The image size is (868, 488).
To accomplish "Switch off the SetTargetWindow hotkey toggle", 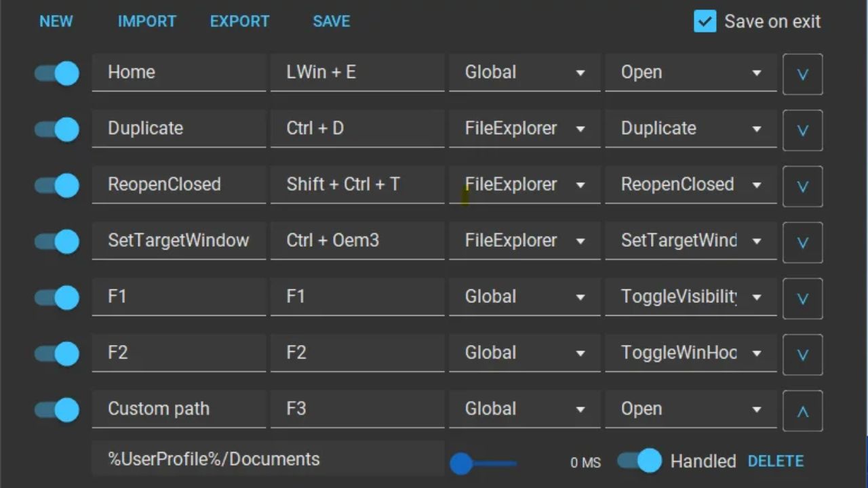I will (57, 241).
